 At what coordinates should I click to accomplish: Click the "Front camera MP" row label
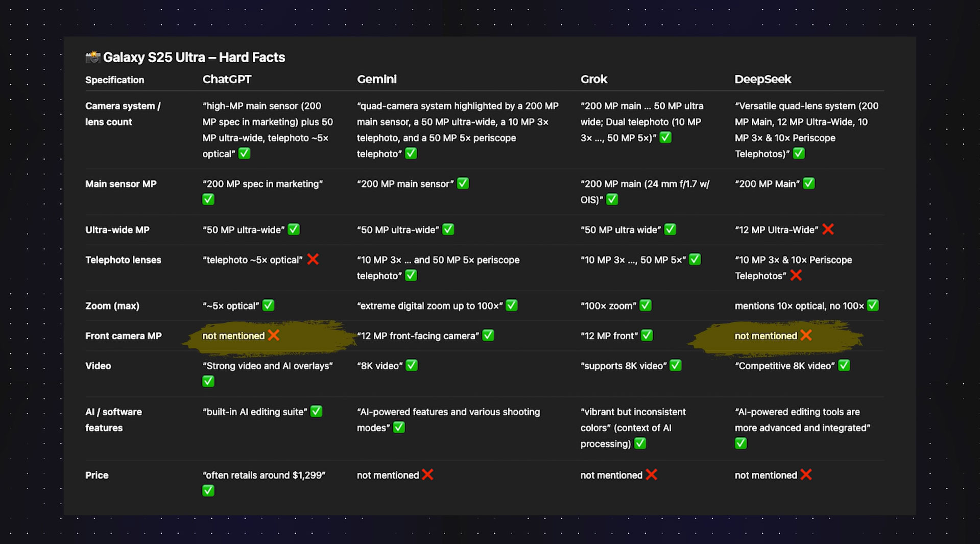tap(123, 336)
